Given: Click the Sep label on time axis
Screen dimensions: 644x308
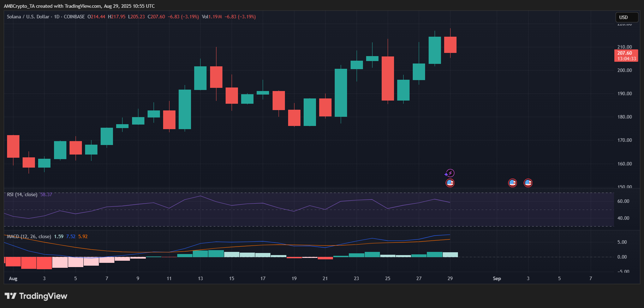Looking at the screenshot, I should (497, 278).
